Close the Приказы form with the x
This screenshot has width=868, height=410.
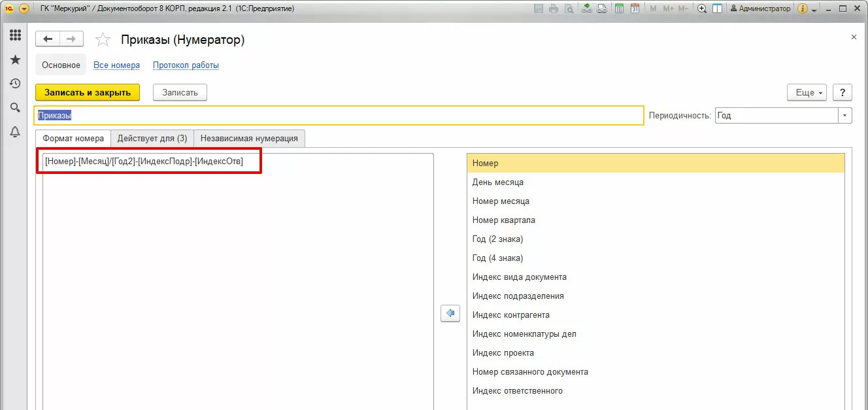854,37
